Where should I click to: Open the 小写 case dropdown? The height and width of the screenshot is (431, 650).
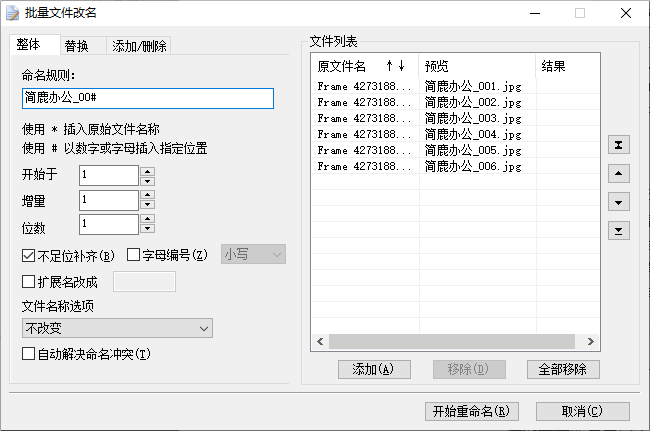pyautogui.click(x=253, y=254)
